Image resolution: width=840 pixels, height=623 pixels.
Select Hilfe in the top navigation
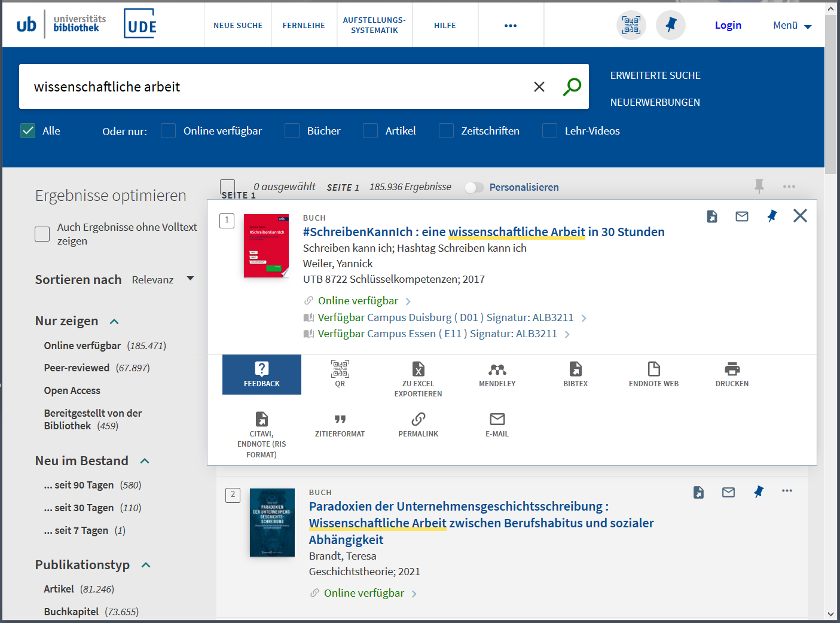(x=445, y=25)
